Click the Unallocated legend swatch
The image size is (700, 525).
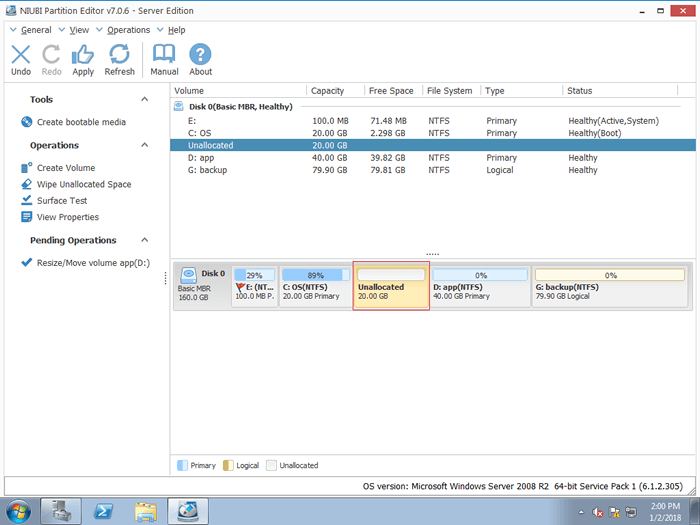[271, 465]
